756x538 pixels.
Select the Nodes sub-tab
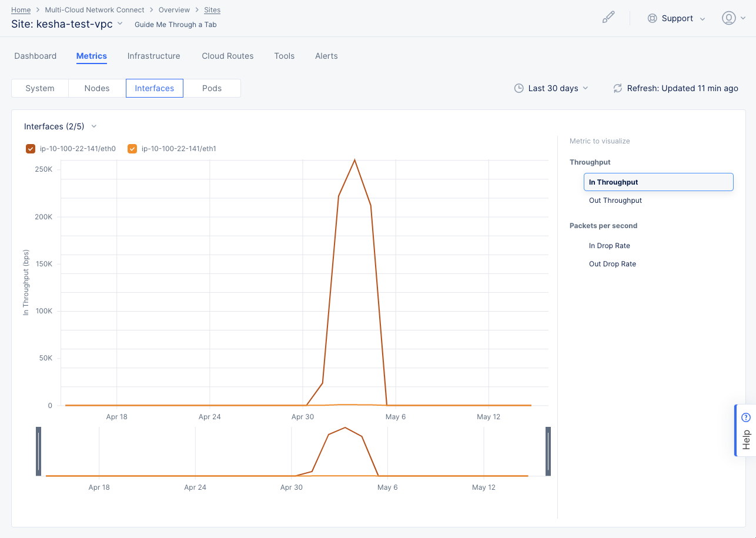97,88
